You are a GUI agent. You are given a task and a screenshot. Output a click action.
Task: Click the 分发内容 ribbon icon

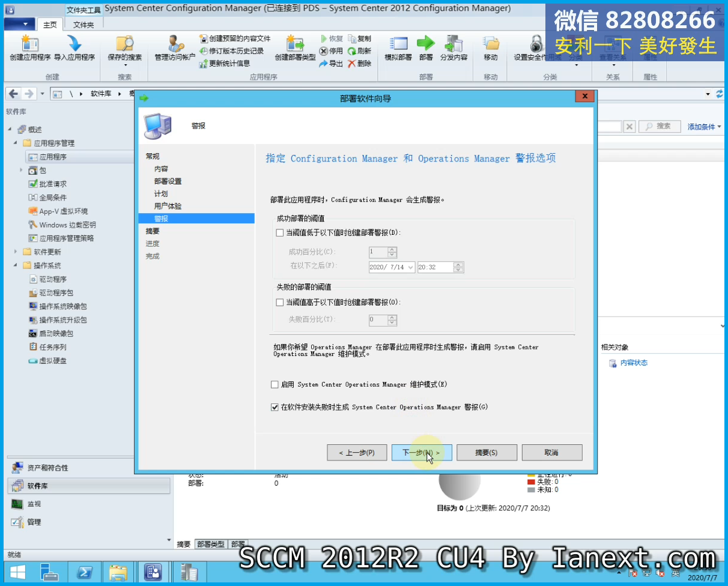[x=453, y=49]
